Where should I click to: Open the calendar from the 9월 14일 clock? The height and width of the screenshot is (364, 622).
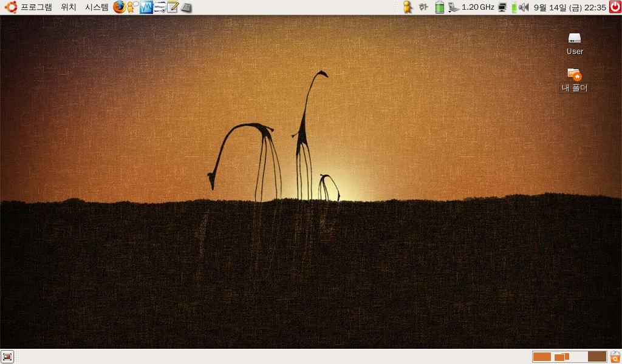point(570,7)
